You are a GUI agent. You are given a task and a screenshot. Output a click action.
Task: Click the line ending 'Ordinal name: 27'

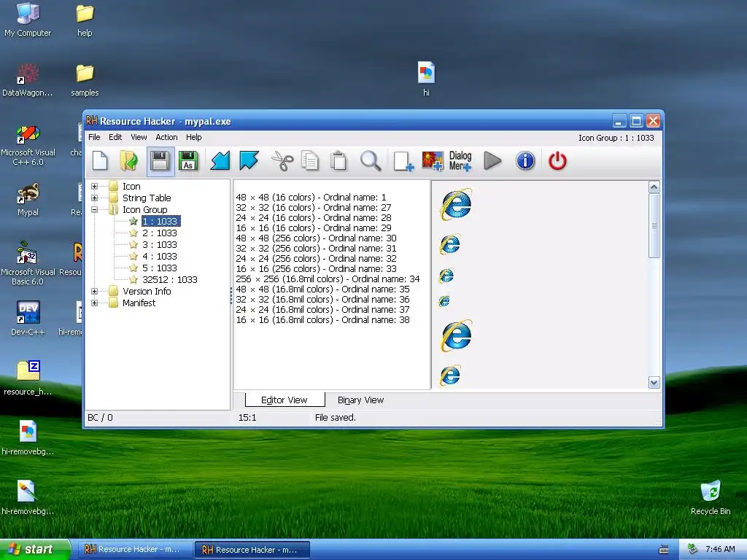(314, 208)
